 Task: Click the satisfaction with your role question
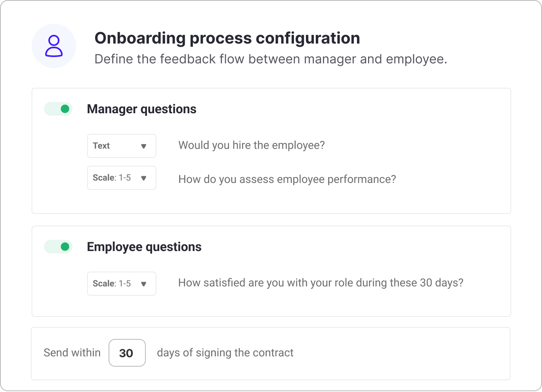(x=321, y=283)
